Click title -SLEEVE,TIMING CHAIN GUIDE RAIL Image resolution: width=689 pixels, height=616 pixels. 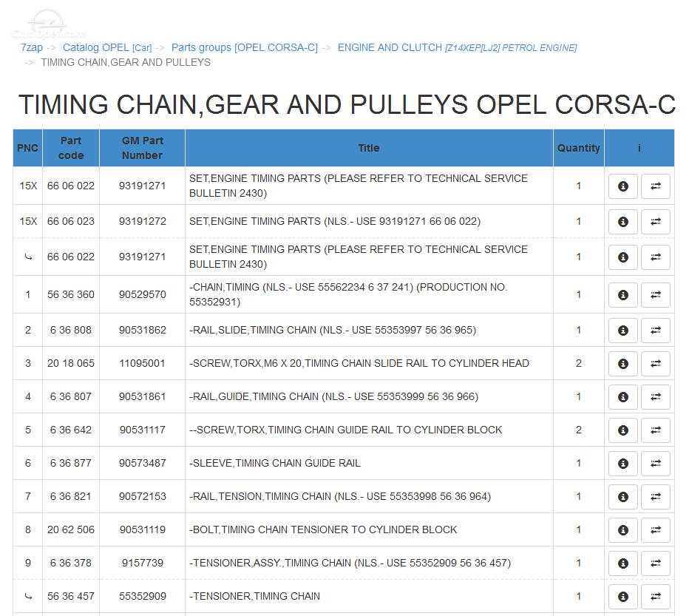click(275, 463)
